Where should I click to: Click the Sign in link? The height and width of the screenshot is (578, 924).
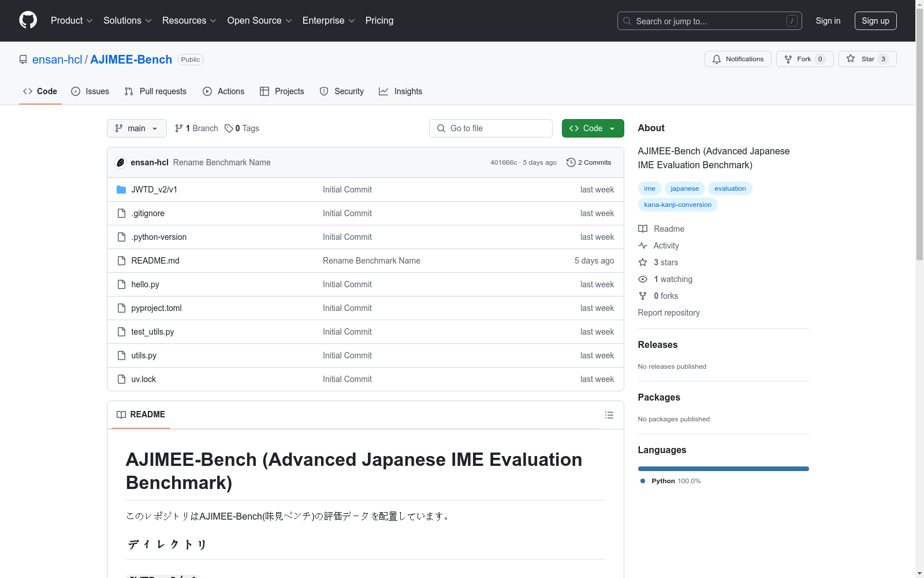pos(828,21)
